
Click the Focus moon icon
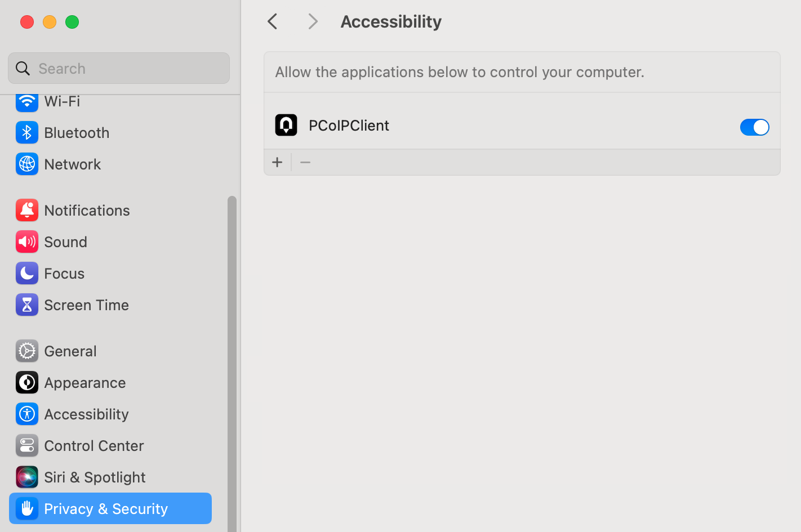coord(26,274)
